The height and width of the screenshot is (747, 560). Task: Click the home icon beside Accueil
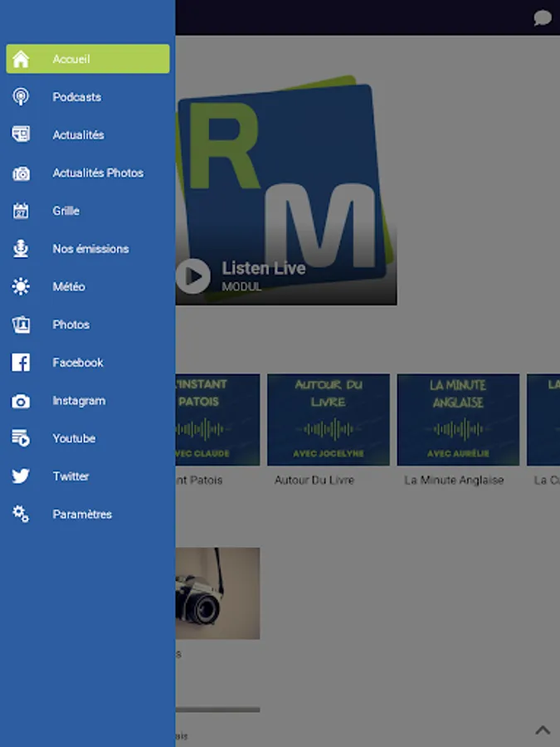point(21,59)
